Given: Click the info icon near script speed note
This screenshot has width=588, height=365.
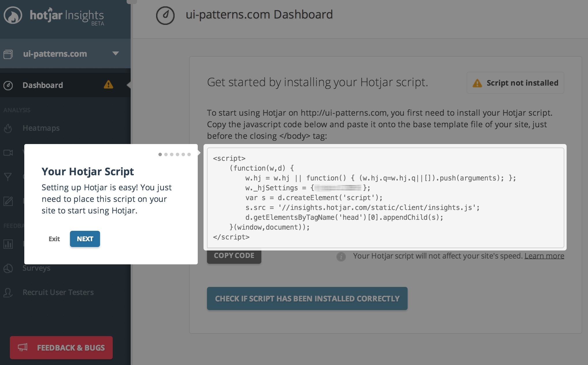Looking at the screenshot, I should 341,256.
